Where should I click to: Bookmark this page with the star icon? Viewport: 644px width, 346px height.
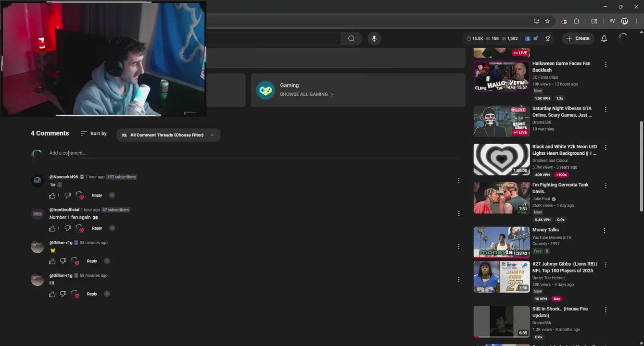(547, 21)
